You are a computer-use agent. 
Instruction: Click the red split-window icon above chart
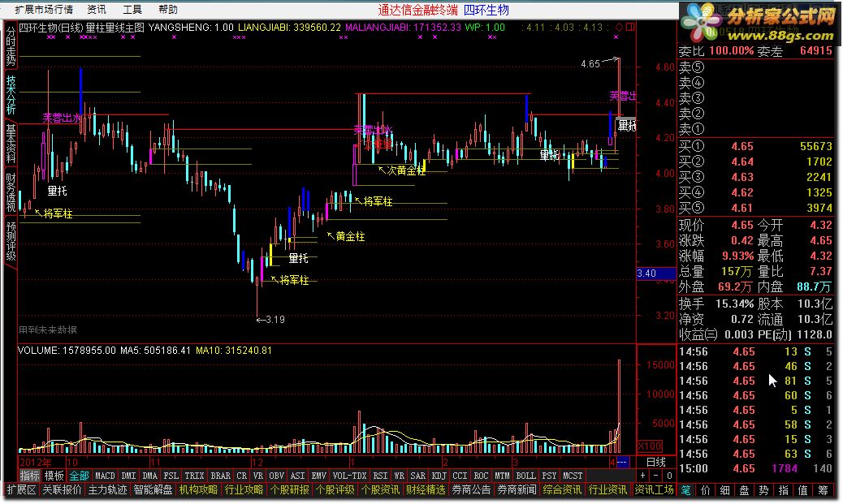click(x=630, y=27)
